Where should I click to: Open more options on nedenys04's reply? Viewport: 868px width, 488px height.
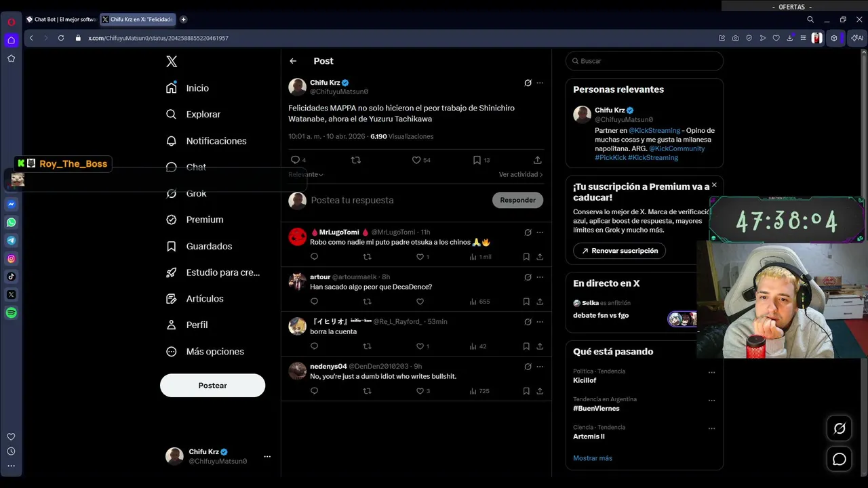(540, 367)
